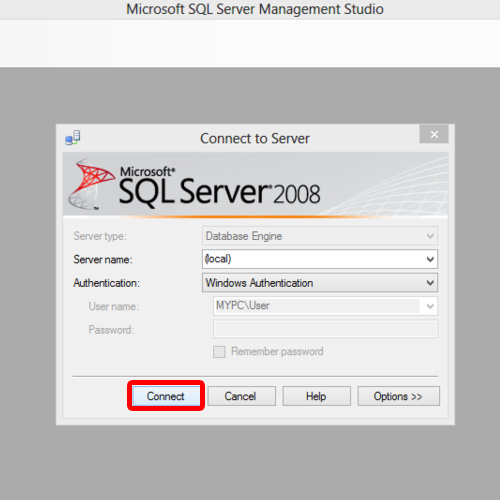Click the 'Server name:' label
500x500 pixels.
[x=103, y=259]
